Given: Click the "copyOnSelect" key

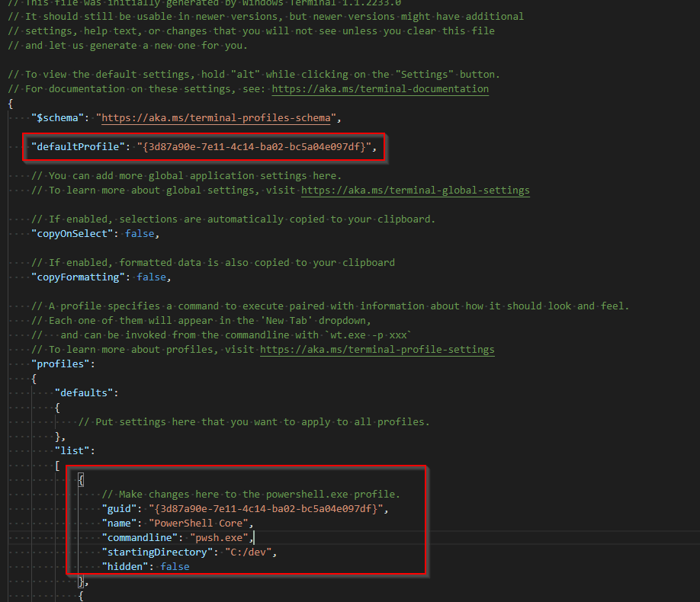Looking at the screenshot, I should point(72,233).
